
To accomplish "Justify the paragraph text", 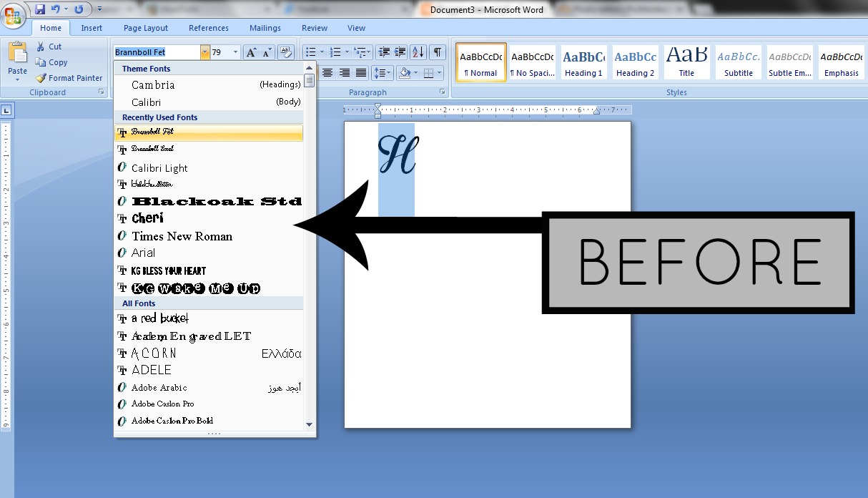I will (x=361, y=73).
